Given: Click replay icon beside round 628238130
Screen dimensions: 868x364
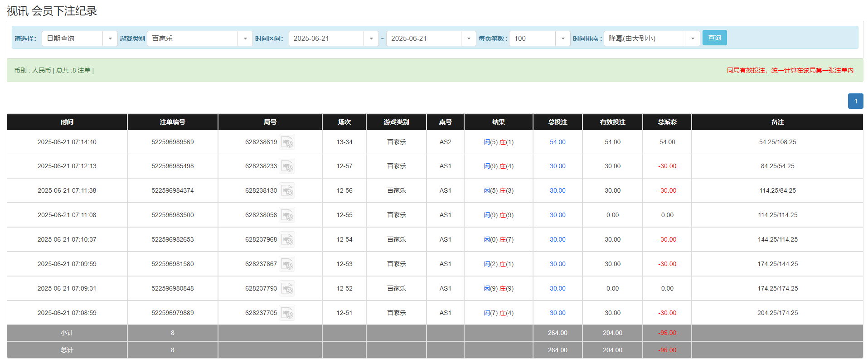Looking at the screenshot, I should [287, 191].
